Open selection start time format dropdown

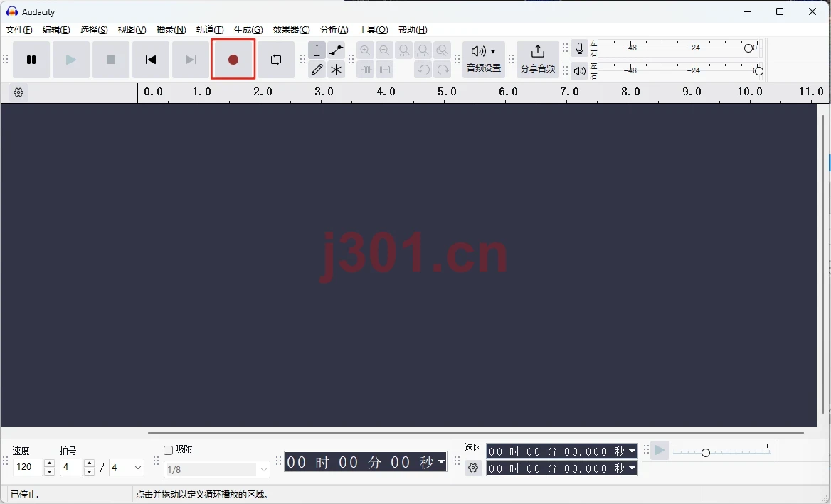point(632,451)
